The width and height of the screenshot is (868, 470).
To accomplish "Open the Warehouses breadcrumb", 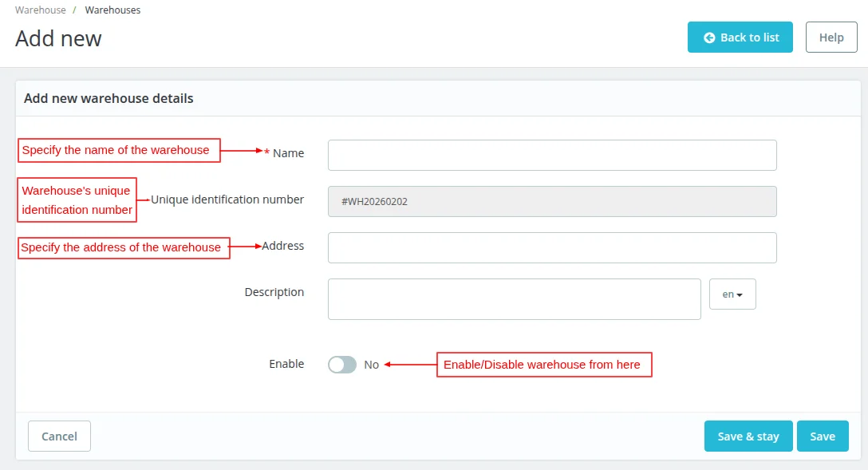I will [112, 10].
